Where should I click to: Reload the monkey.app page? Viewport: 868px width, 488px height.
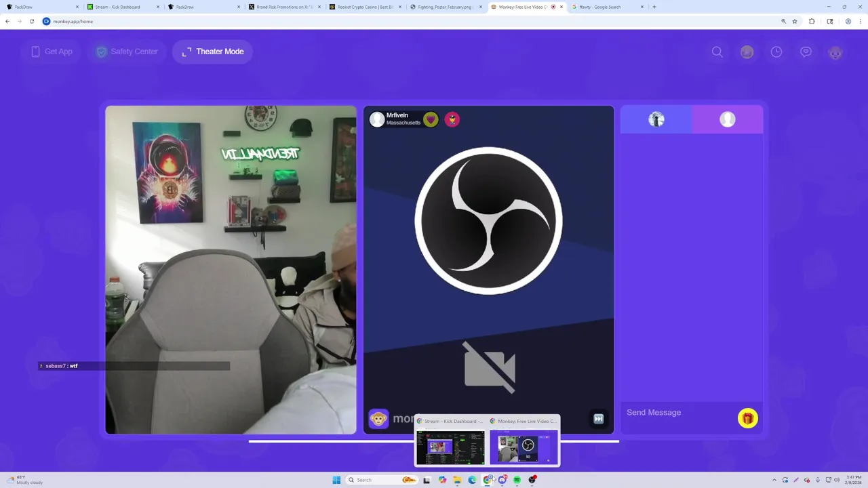[31, 21]
